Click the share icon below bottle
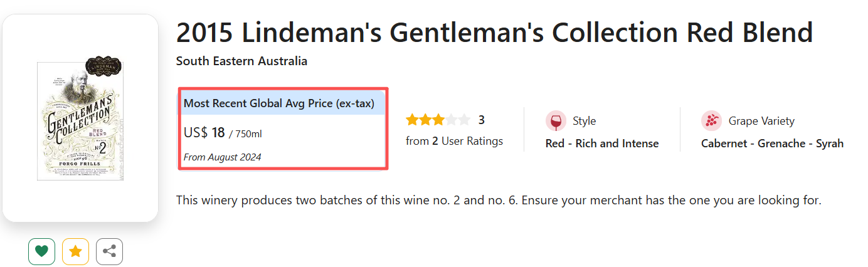The image size is (868, 267). [109, 251]
